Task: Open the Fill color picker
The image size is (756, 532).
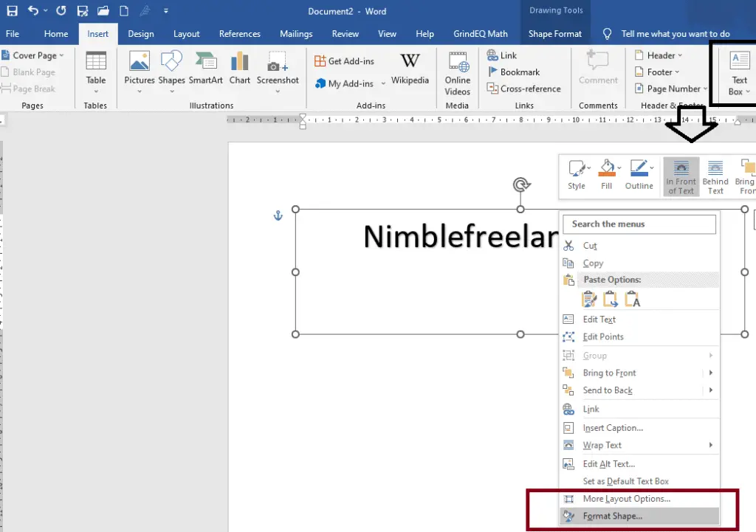Action: (606, 176)
